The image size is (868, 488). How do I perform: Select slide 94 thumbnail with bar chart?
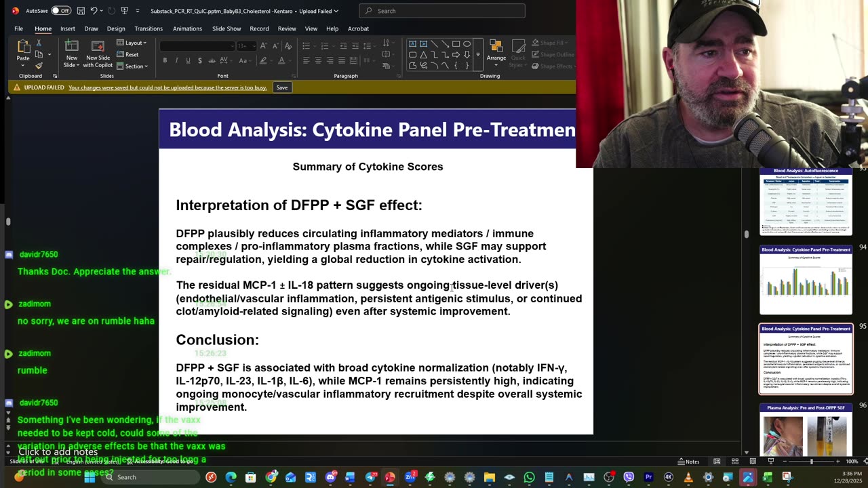click(x=806, y=280)
